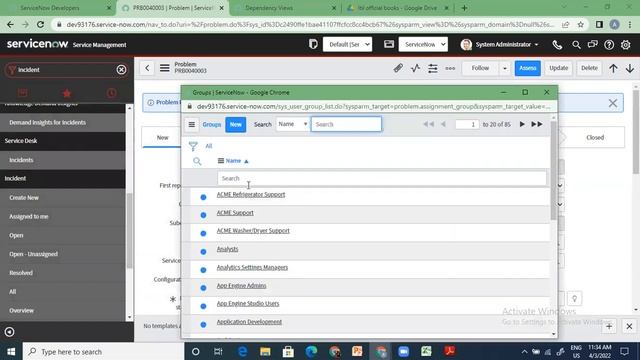Viewport: 640px width, 360px height.
Task: Open the ServiceNow application scope dropdown
Action: [x=423, y=44]
